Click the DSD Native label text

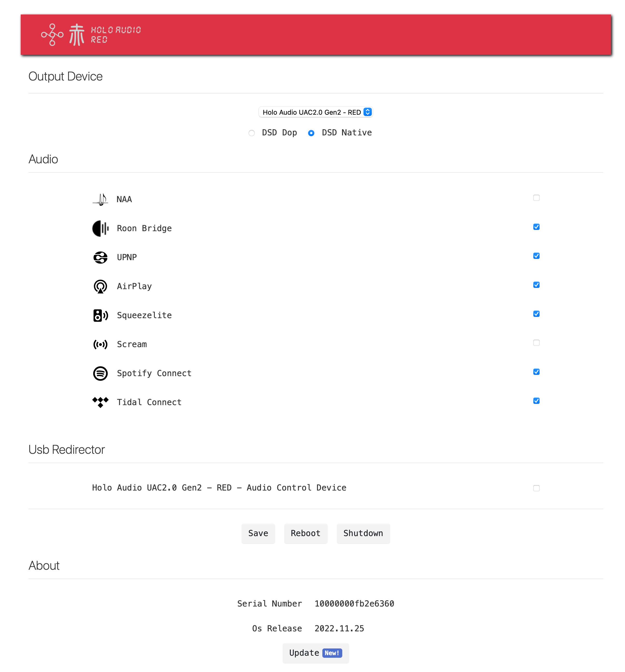tap(346, 133)
